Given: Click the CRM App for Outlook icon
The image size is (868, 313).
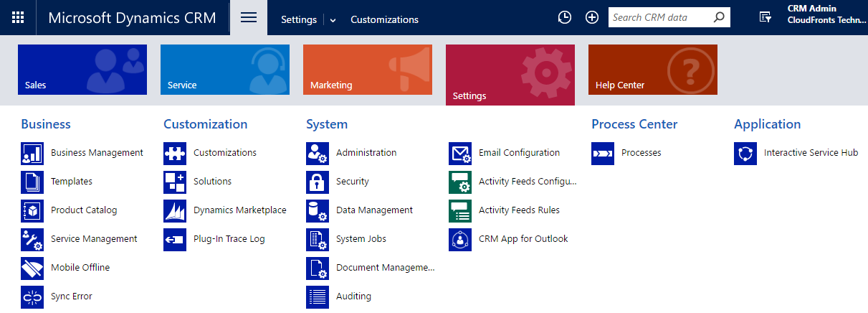Looking at the screenshot, I should coord(460,240).
